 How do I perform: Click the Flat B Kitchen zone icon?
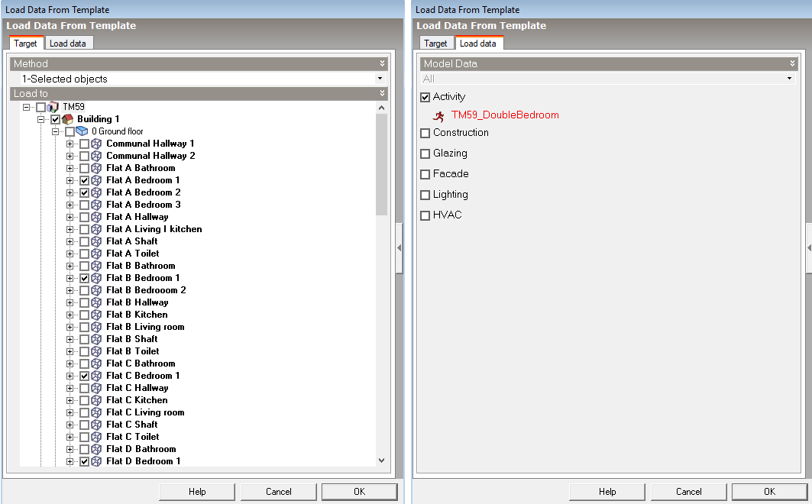97,315
